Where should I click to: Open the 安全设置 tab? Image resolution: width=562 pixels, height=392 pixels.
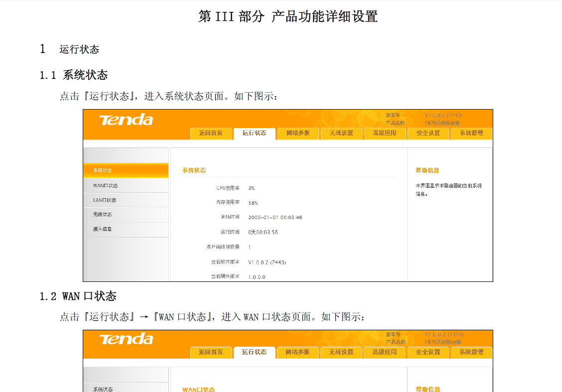point(428,133)
